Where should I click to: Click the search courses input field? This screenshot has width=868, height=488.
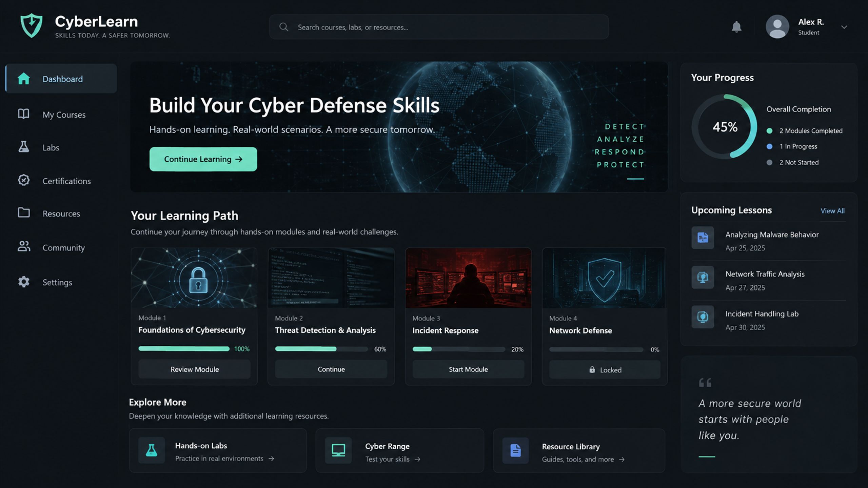pos(439,27)
